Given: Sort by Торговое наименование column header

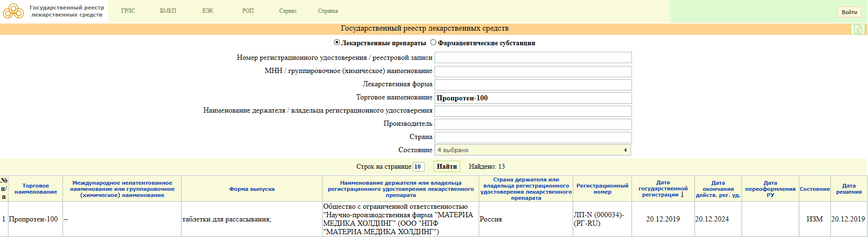Looking at the screenshot, I should pos(36,189).
